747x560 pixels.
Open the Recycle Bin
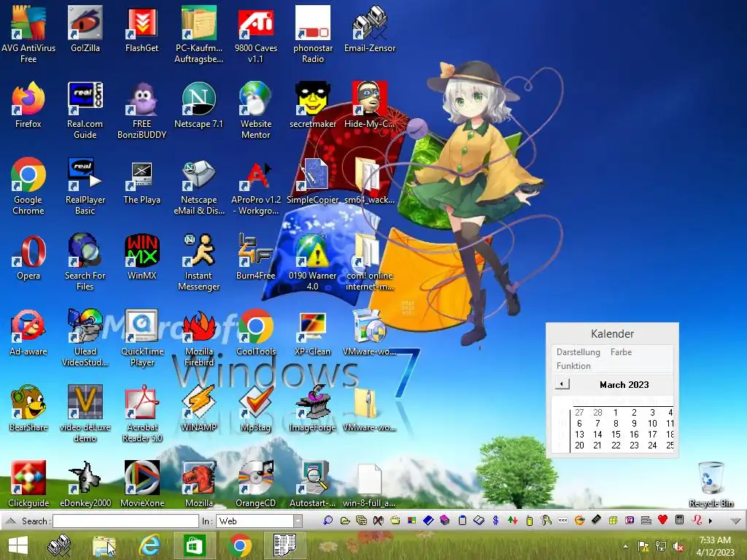(x=711, y=484)
